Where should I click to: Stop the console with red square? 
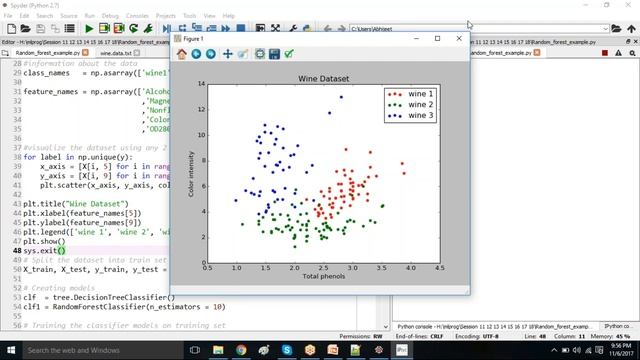point(605,53)
